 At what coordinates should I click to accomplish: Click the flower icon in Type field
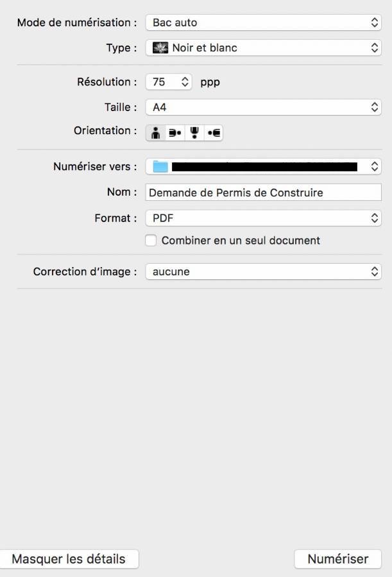pos(160,47)
